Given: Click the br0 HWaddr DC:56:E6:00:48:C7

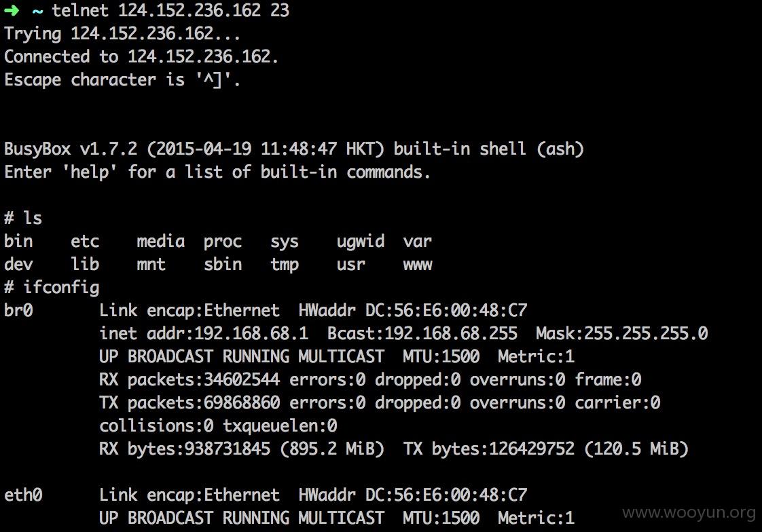Looking at the screenshot, I should [x=413, y=310].
